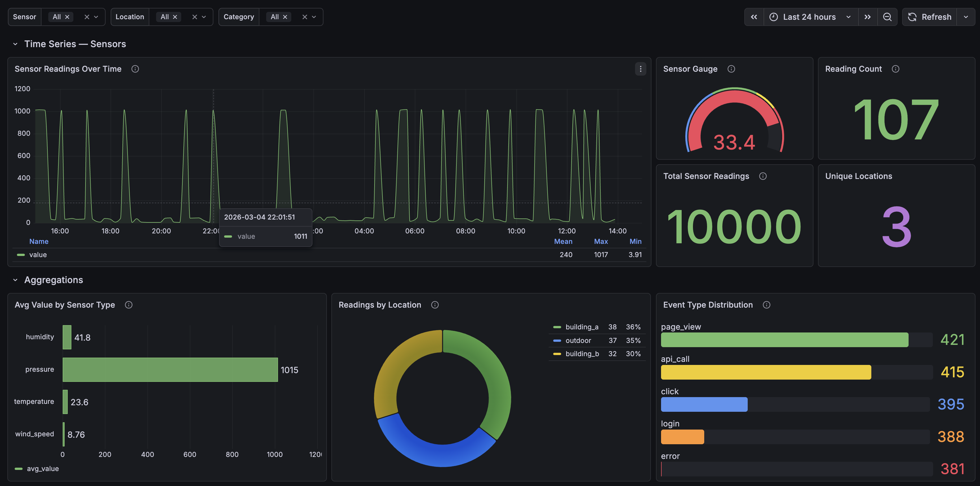The image size is (980, 486).
Task: Sort legend by Min column
Action: pos(635,242)
